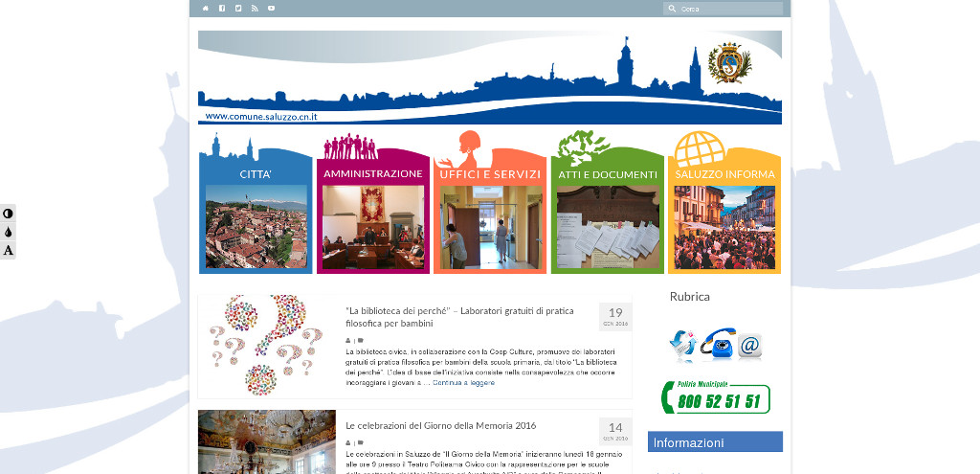
Task: Click the green tree icon above Atti
Action: [583, 147]
